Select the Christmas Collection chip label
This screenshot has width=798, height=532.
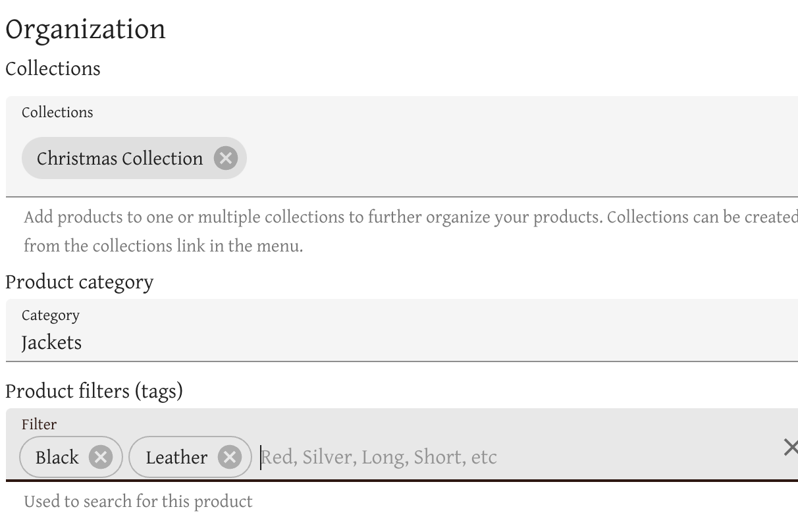[x=120, y=159]
